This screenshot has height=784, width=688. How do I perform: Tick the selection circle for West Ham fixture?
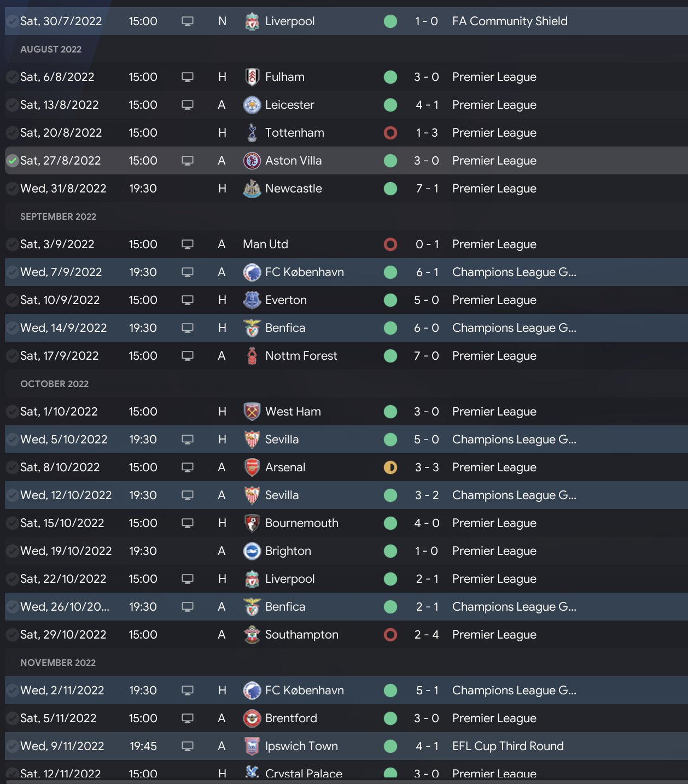point(12,412)
